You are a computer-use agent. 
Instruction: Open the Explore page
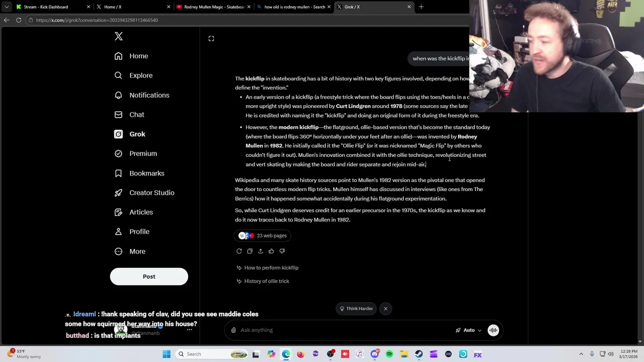(133, 75)
